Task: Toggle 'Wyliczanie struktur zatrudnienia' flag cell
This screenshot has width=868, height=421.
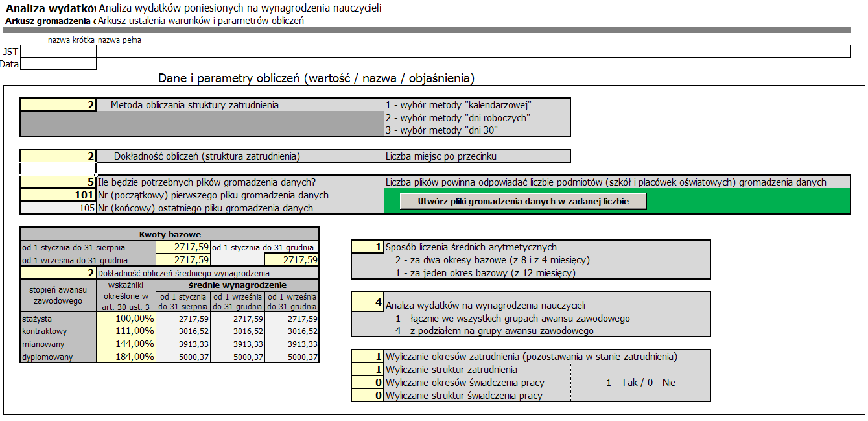Action: (368, 370)
